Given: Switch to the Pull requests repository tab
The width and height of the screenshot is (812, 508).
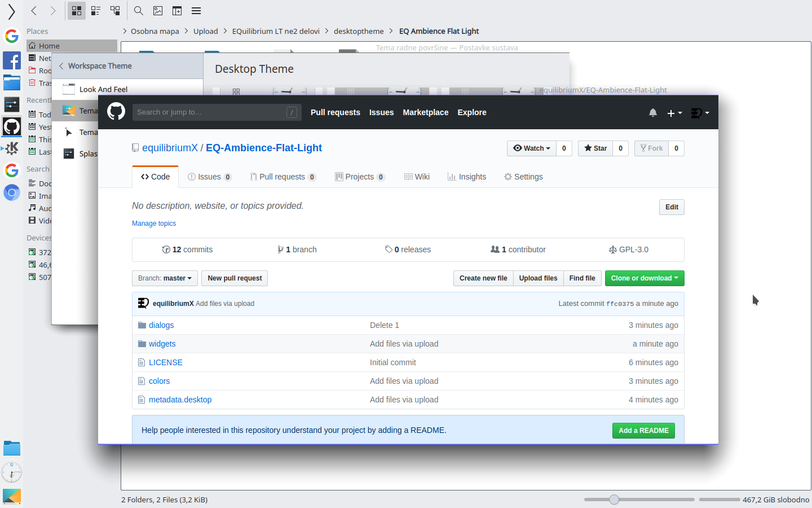Looking at the screenshot, I should coord(283,177).
